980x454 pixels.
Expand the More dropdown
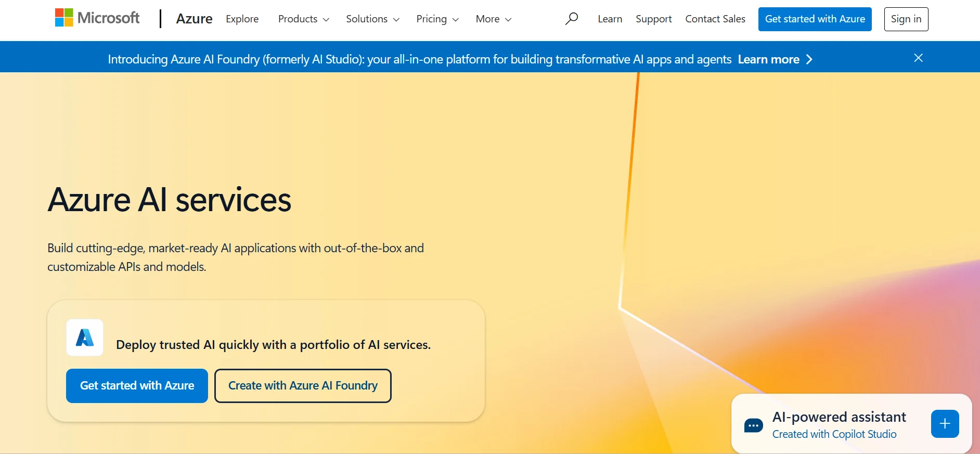(494, 19)
